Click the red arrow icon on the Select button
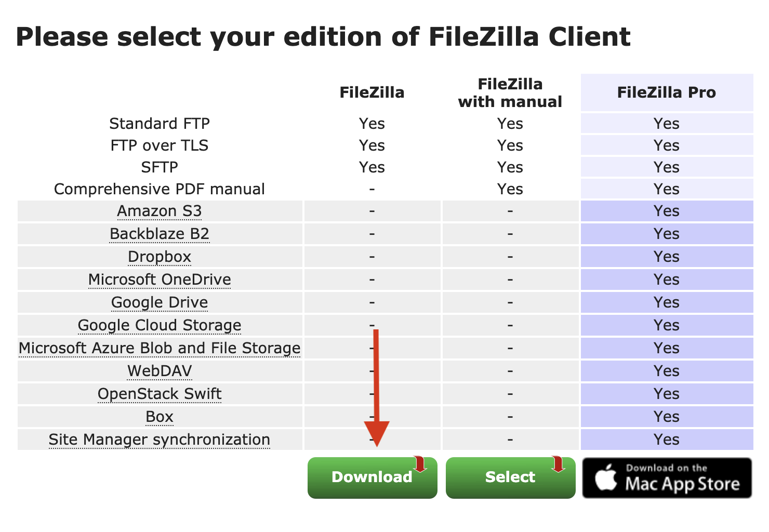 (x=558, y=464)
